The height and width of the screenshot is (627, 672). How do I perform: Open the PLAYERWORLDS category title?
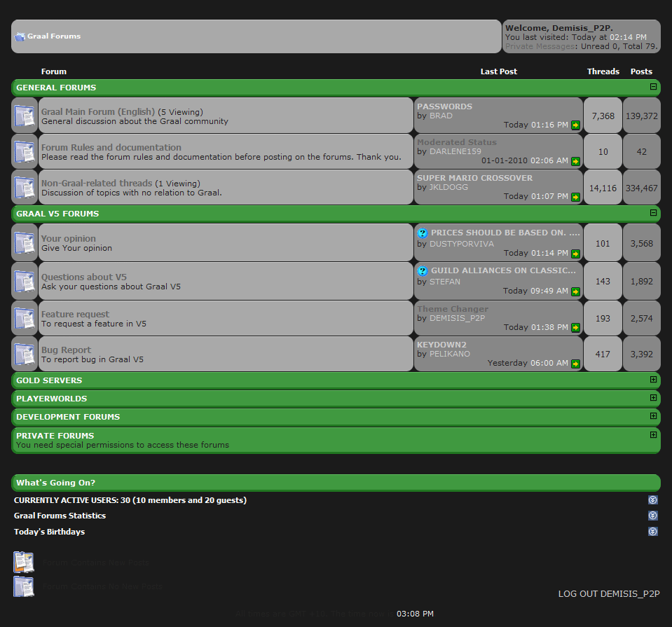(51, 399)
